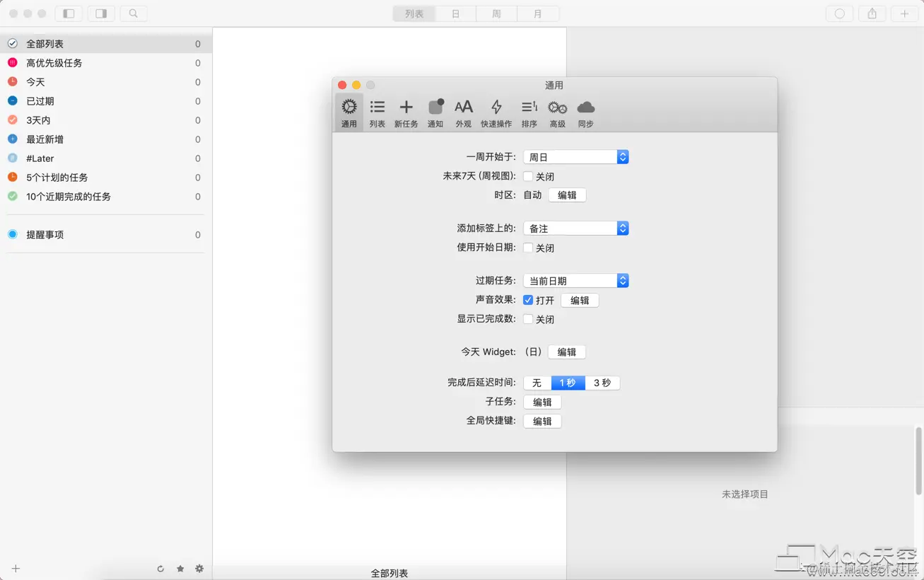Click the search magnifier toolbar icon
924x580 pixels.
pyautogui.click(x=134, y=13)
